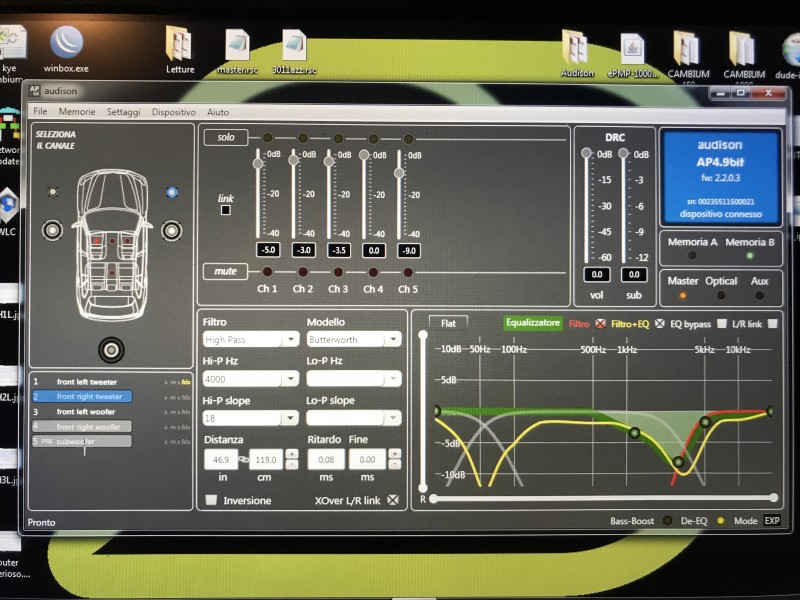Mute Ch 2

click(303, 272)
